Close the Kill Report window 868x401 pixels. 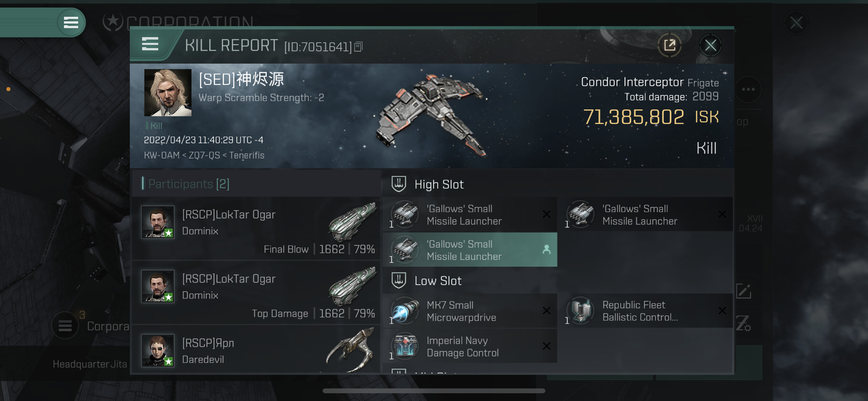coord(710,45)
